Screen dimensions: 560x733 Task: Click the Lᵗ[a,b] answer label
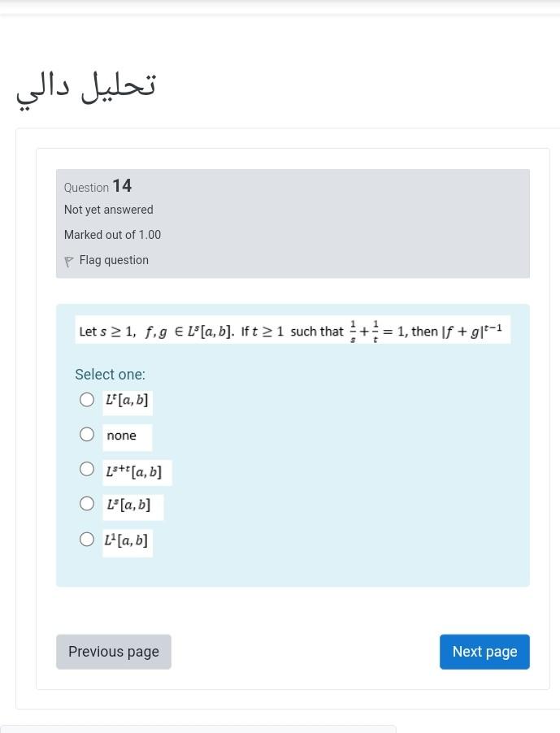127,401
